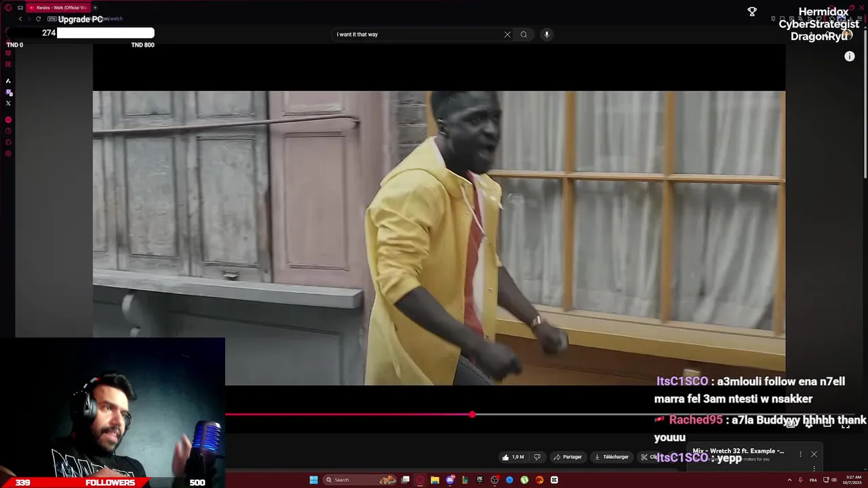Image resolution: width=868 pixels, height=488 pixels.
Task: Open the tab islands workspace icon
Action: 20,7
